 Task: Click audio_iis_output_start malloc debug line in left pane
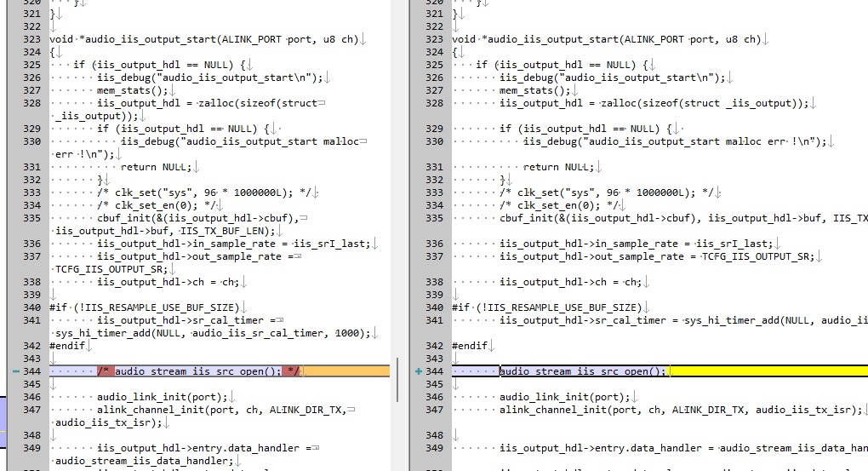pyautogui.click(x=240, y=141)
